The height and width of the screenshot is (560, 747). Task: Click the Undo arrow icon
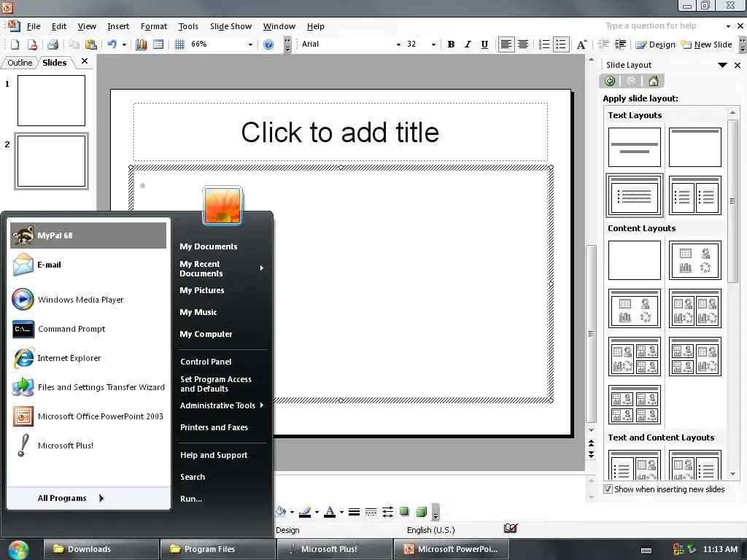pos(112,44)
